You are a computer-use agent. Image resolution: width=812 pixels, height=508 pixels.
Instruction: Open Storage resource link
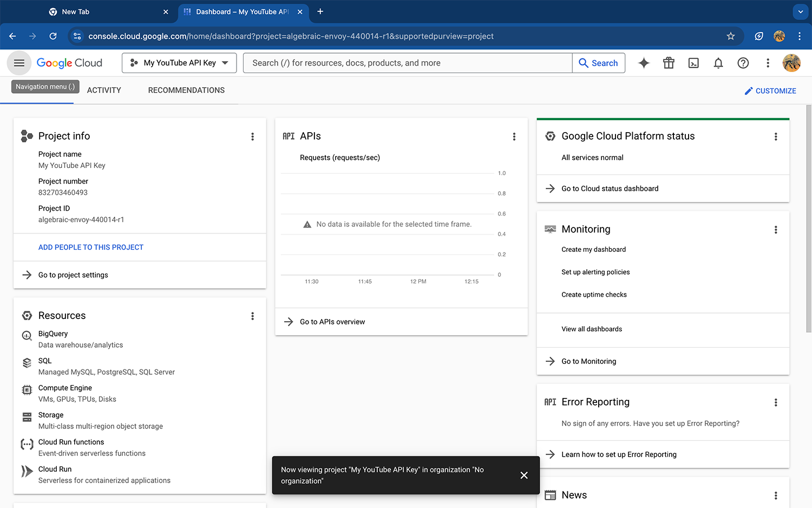51,415
